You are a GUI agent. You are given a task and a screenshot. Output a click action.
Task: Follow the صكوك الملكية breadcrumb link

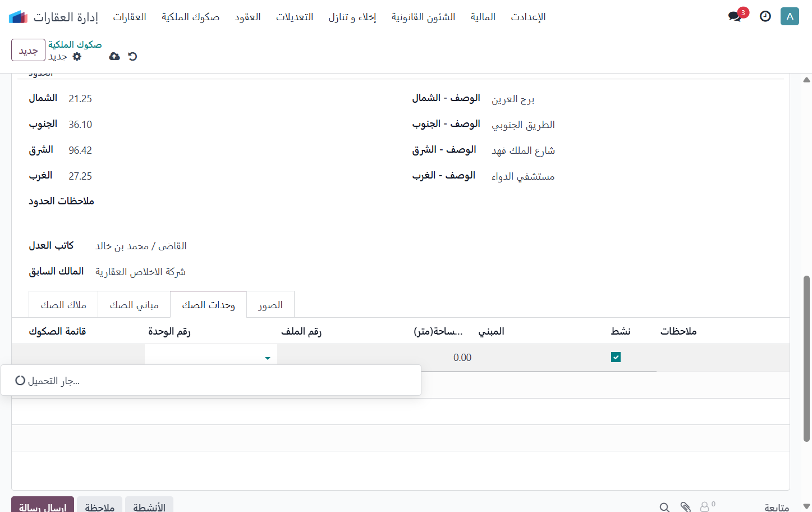(75, 44)
